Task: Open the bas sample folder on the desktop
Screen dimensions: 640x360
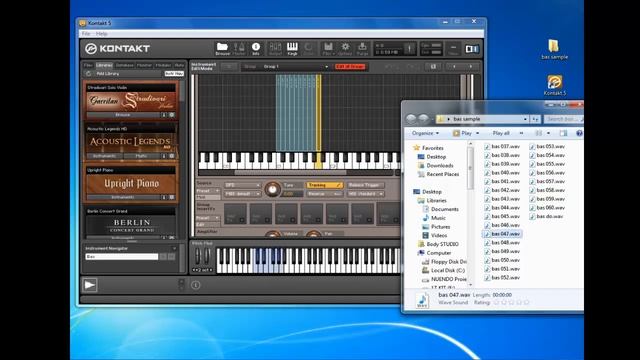Action: 554,49
